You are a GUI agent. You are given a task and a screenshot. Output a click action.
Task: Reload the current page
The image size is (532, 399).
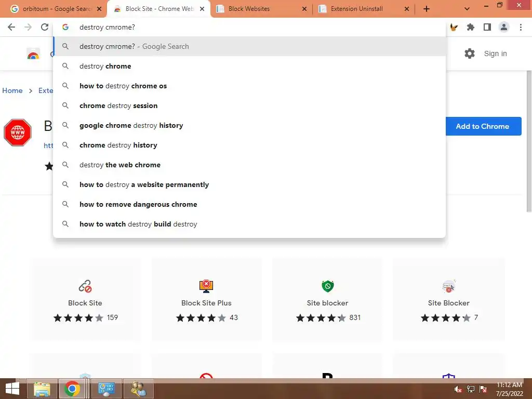point(45,27)
